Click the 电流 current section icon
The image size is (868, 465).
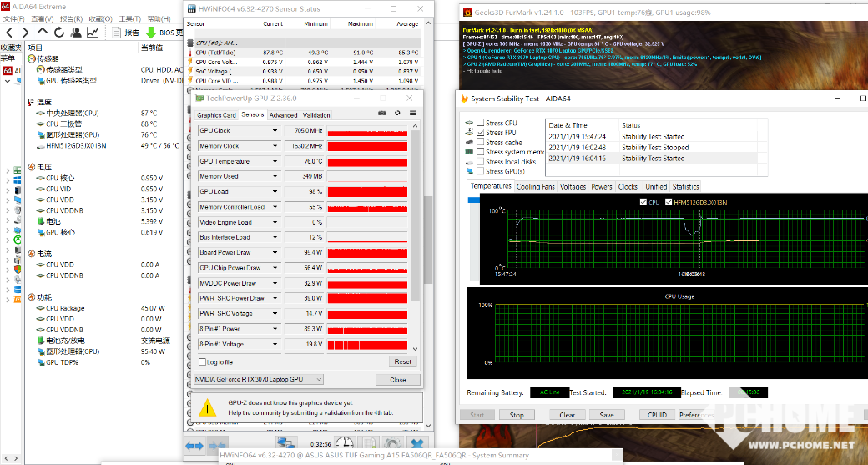32,254
